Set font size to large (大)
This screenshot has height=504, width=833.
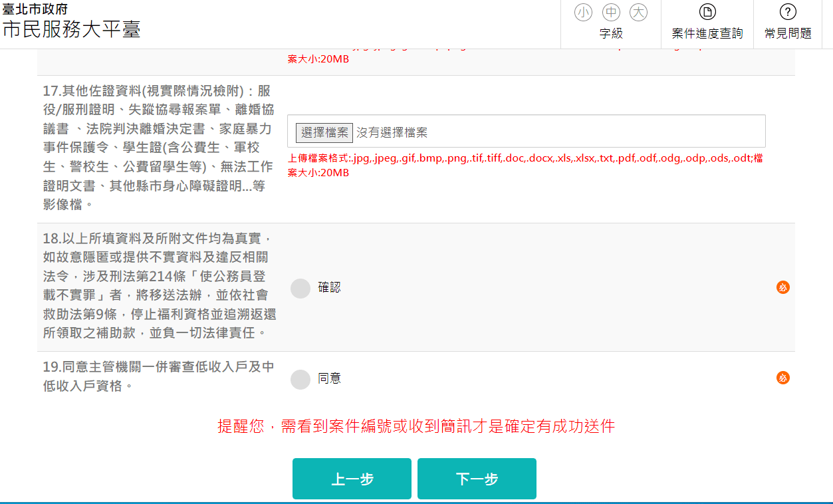point(638,12)
